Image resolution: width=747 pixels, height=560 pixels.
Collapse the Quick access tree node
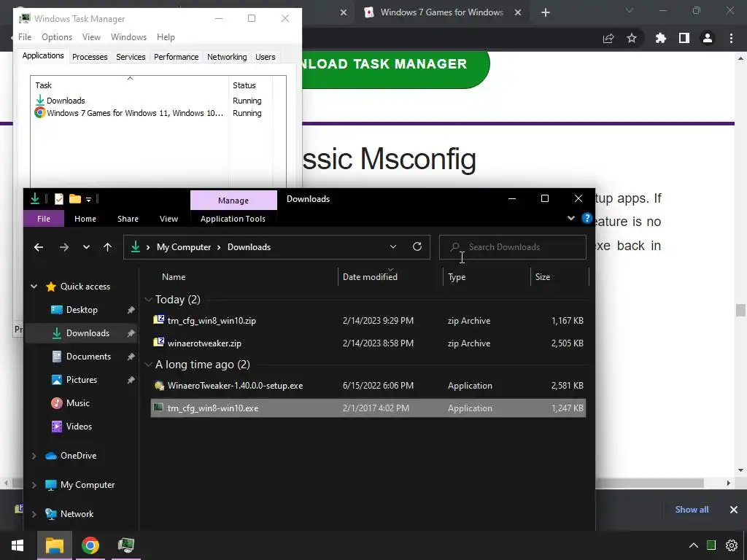pos(34,286)
